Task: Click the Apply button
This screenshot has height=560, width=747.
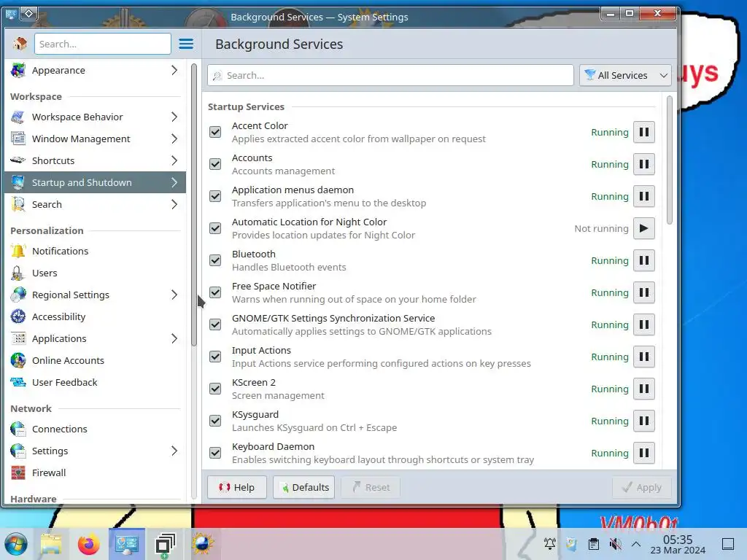Action: (x=642, y=487)
